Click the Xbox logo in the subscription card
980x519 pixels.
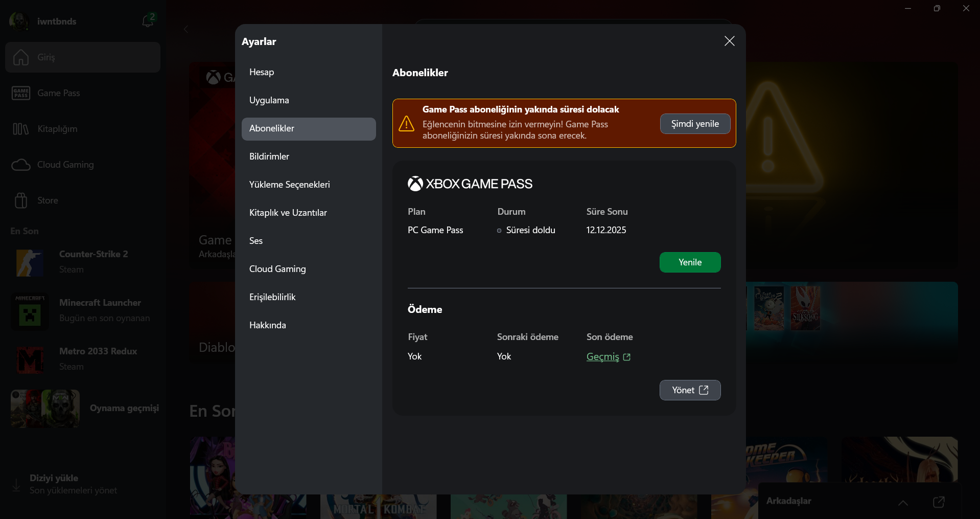[x=415, y=184]
